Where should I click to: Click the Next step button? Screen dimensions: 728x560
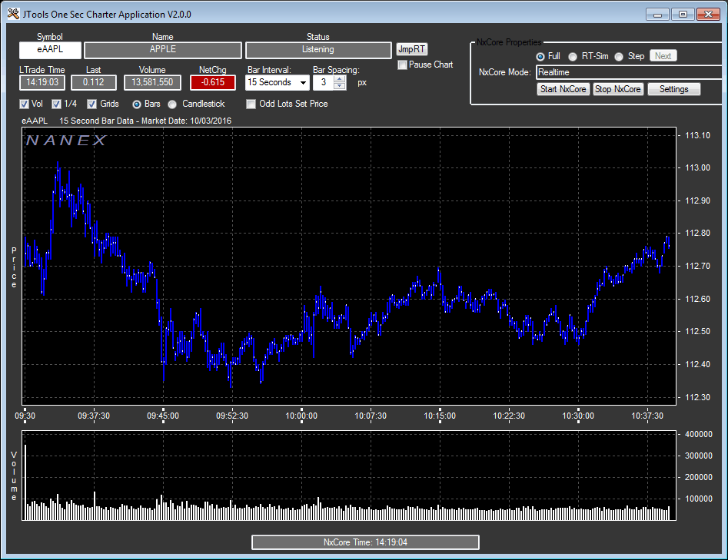[x=663, y=56]
